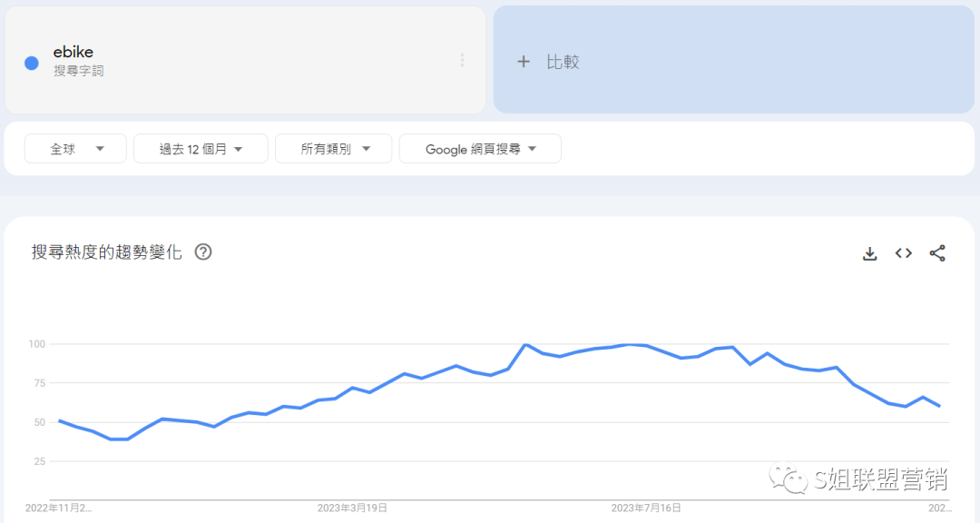The height and width of the screenshot is (523, 980).
Task: Click the plus icon in compare card
Action: [x=523, y=62]
